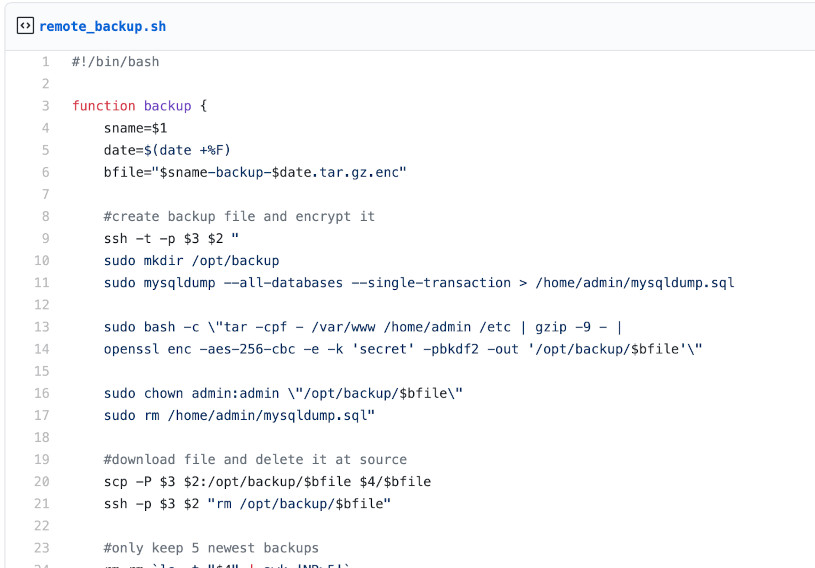Screen dimensions: 815x568
Task: Click line number 6
Action: tap(45, 172)
